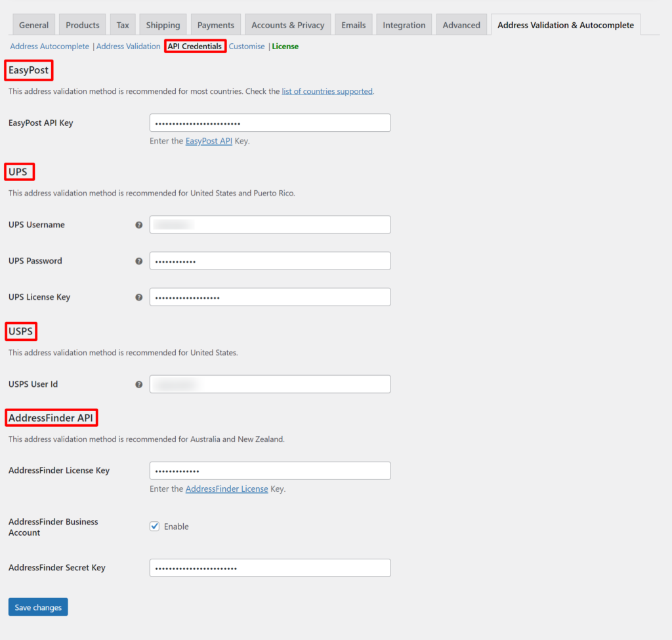Disable the AddressFinder Business Account checkbox
The width and height of the screenshot is (672, 640).
tap(154, 526)
